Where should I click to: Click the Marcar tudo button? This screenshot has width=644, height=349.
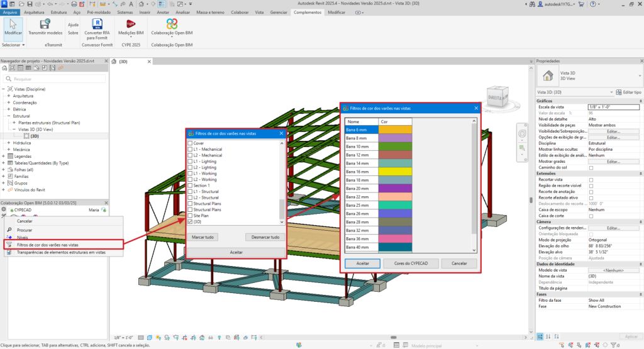[x=203, y=237]
